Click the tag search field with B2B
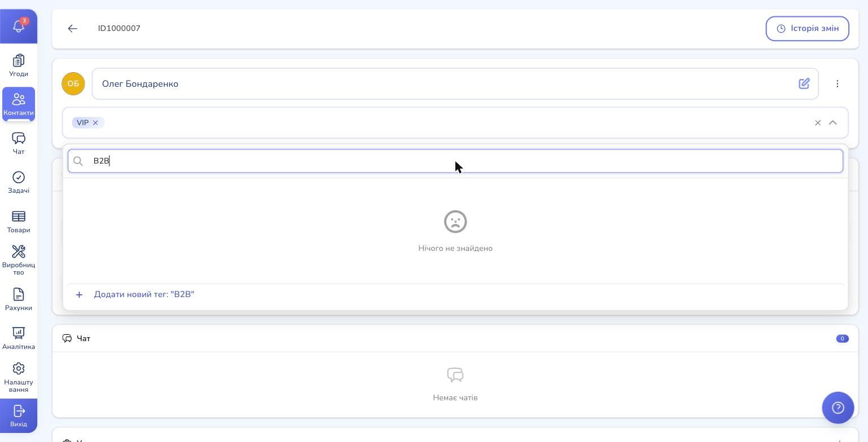 pyautogui.click(x=455, y=161)
